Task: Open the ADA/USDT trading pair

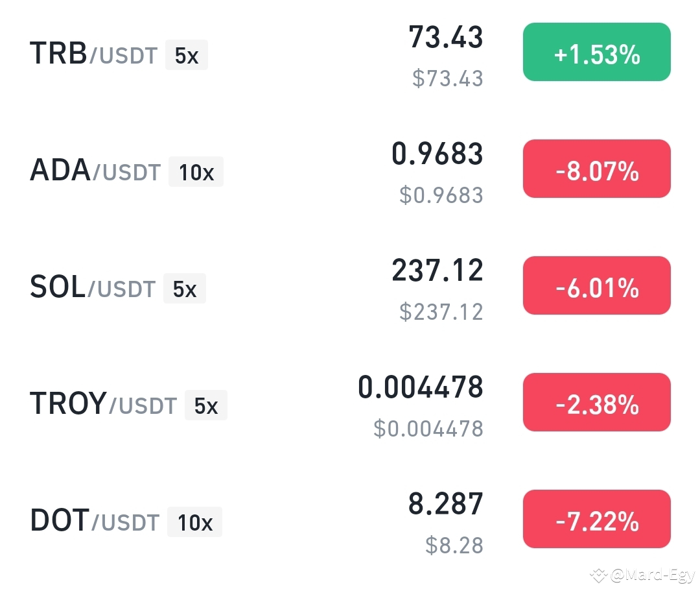Action: point(96,171)
